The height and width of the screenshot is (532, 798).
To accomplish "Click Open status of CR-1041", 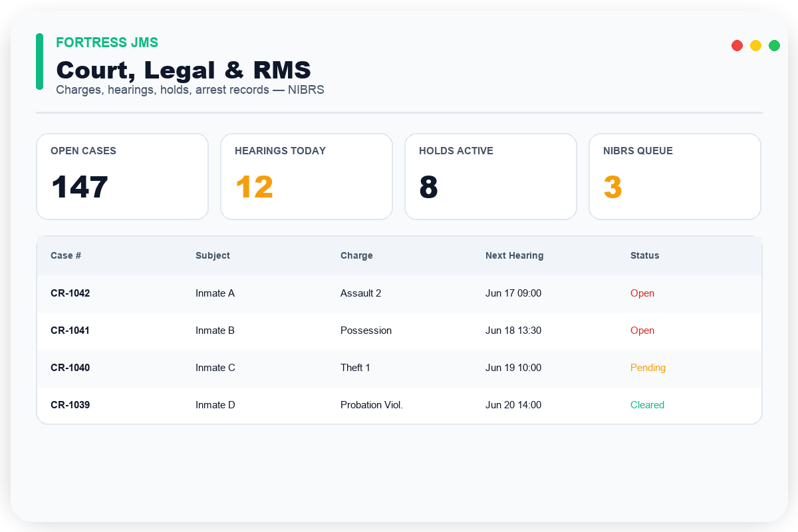I will tap(642, 331).
